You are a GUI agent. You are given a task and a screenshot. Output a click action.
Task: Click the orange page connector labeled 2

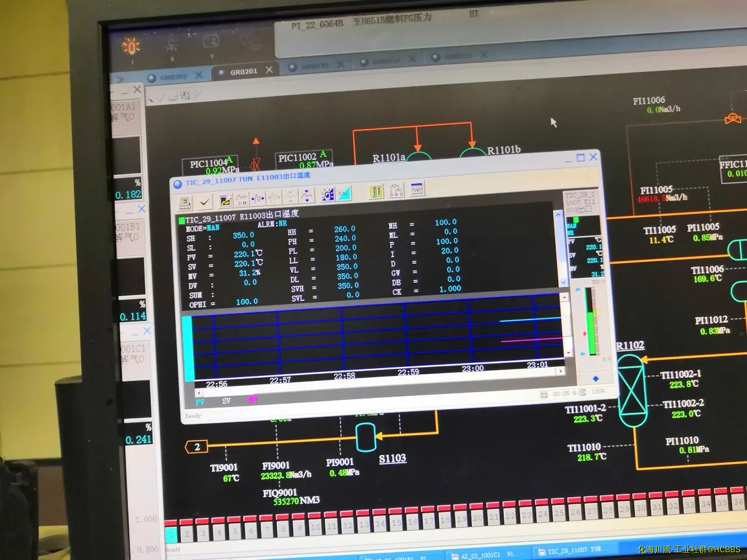tap(196, 447)
